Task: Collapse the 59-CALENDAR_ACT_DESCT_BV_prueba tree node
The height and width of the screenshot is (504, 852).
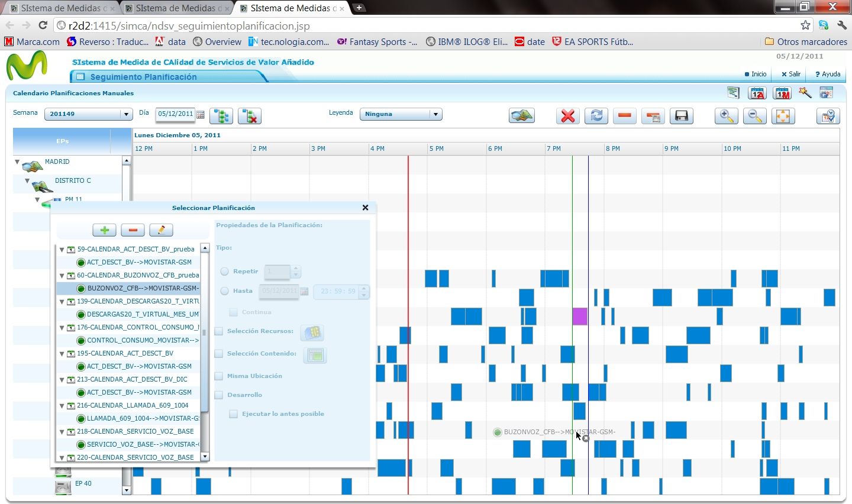Action: 62,250
